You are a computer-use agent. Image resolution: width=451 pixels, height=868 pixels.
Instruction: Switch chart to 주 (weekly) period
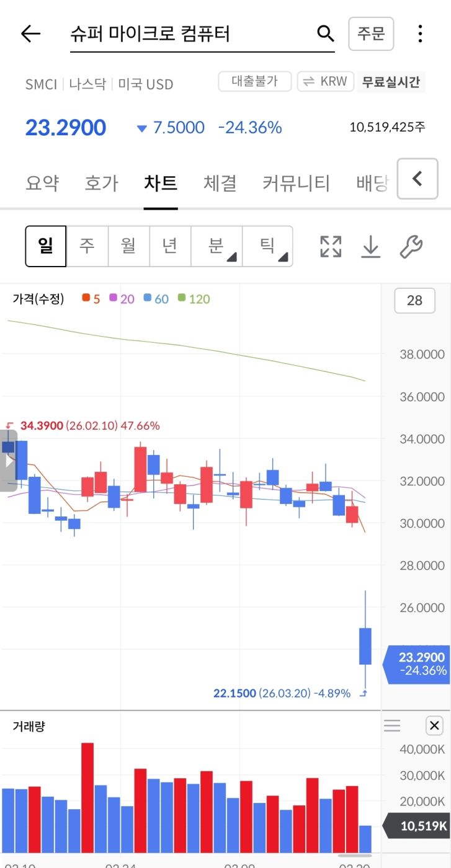click(87, 246)
